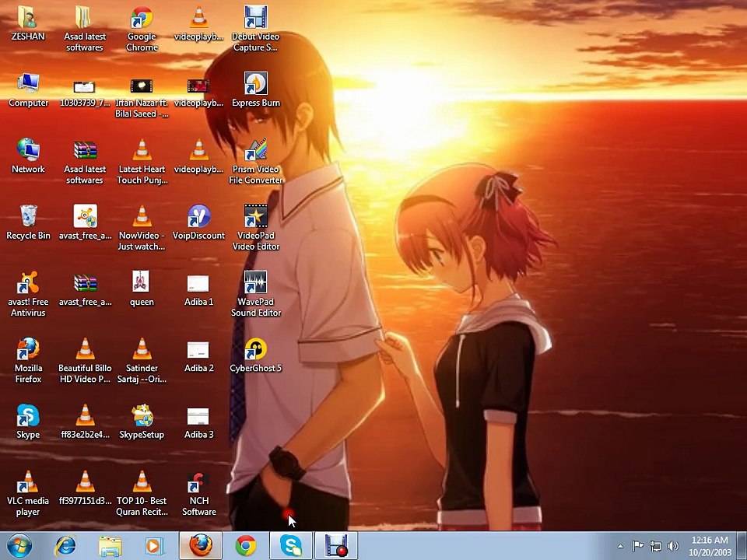Open Action Center flag in tray
This screenshot has height=560, width=747.
[638, 546]
